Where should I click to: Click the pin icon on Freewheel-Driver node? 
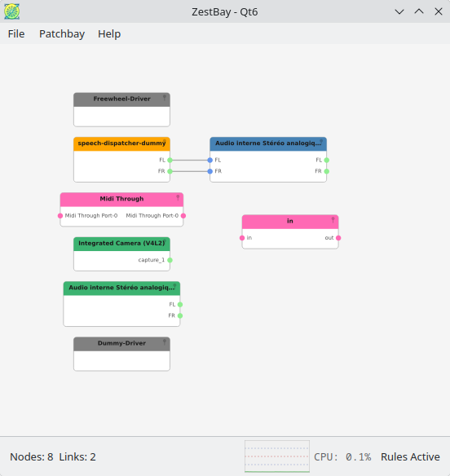click(165, 98)
